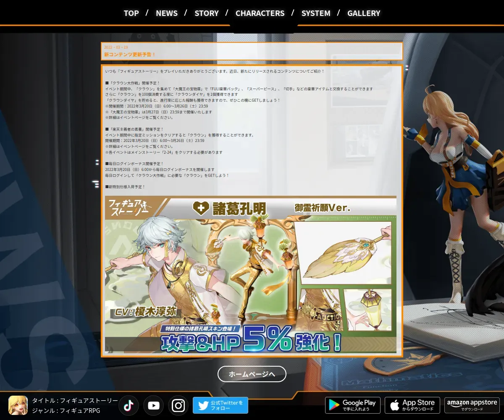This screenshot has width=504, height=420.
Task: Click the Google Play download badge
Action: click(353, 405)
